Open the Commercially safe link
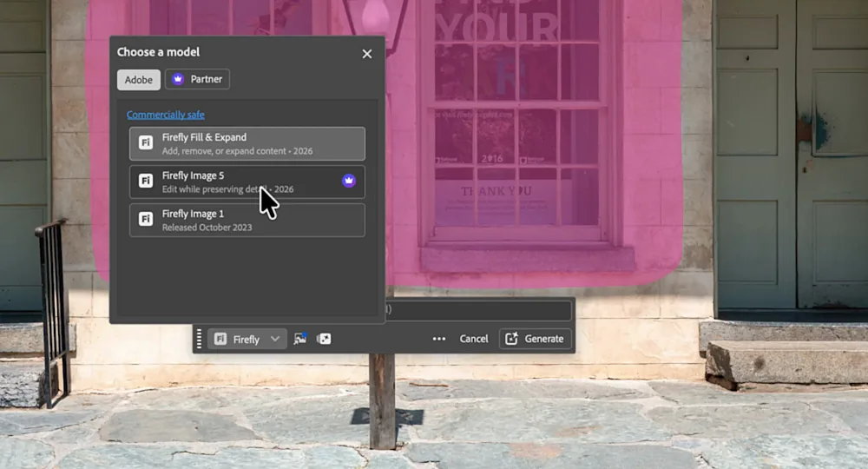868x469 pixels. click(x=166, y=115)
